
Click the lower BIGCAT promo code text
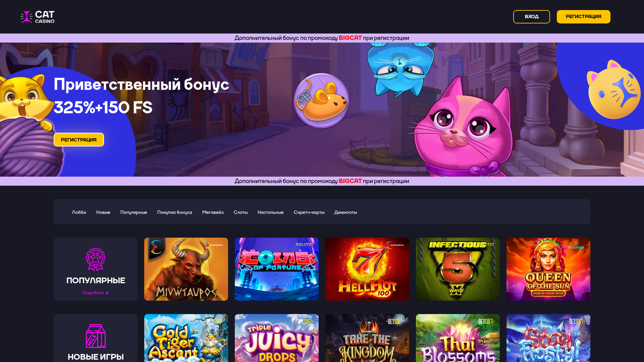click(350, 181)
